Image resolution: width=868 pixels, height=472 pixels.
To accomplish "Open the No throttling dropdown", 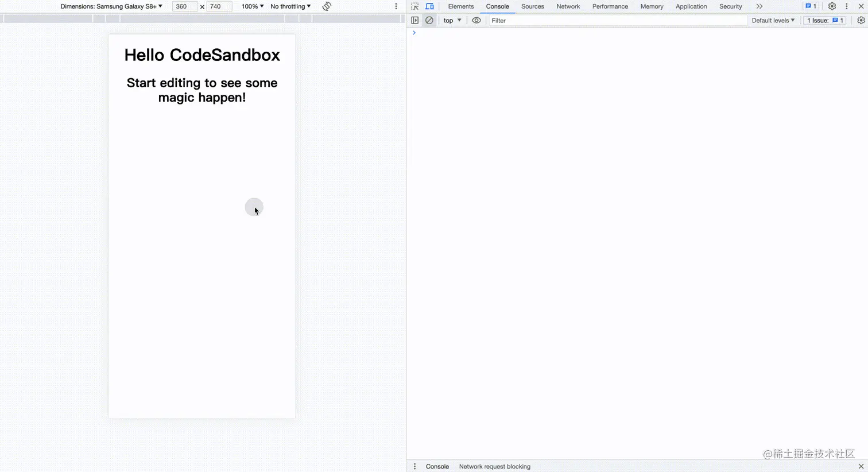I will pyautogui.click(x=290, y=6).
